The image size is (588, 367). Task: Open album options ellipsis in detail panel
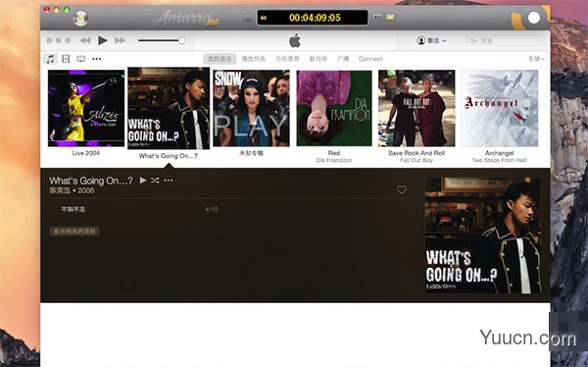169,181
